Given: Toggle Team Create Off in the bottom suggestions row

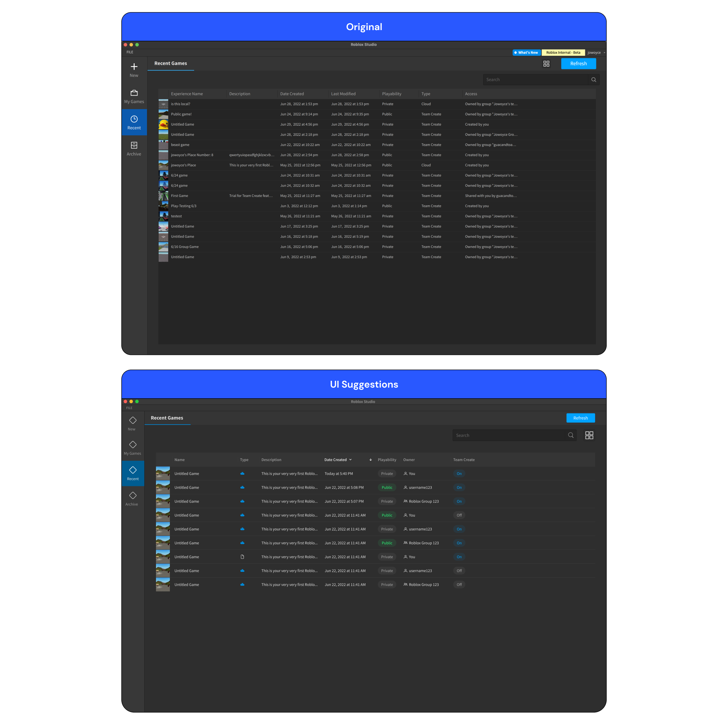Looking at the screenshot, I should pyautogui.click(x=459, y=584).
